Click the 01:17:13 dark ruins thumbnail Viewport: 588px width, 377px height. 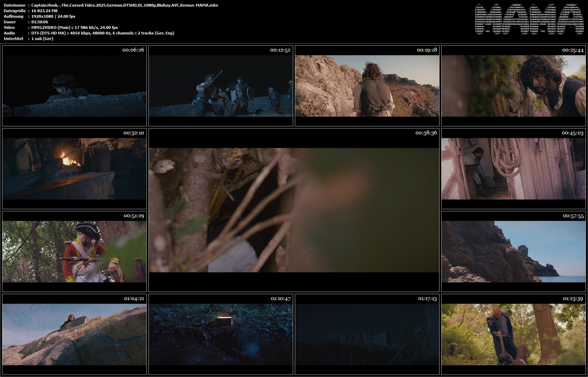(x=367, y=334)
